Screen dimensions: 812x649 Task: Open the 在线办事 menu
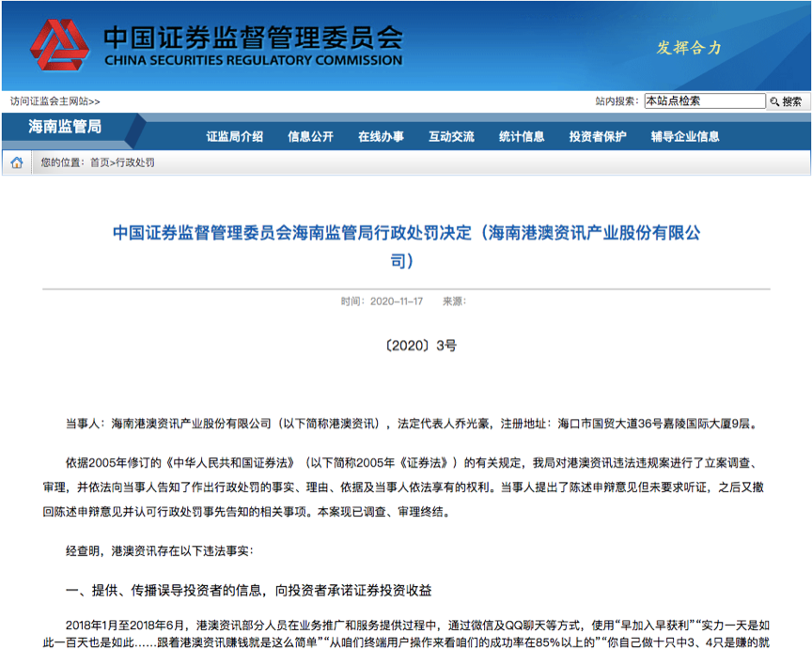pos(381,136)
